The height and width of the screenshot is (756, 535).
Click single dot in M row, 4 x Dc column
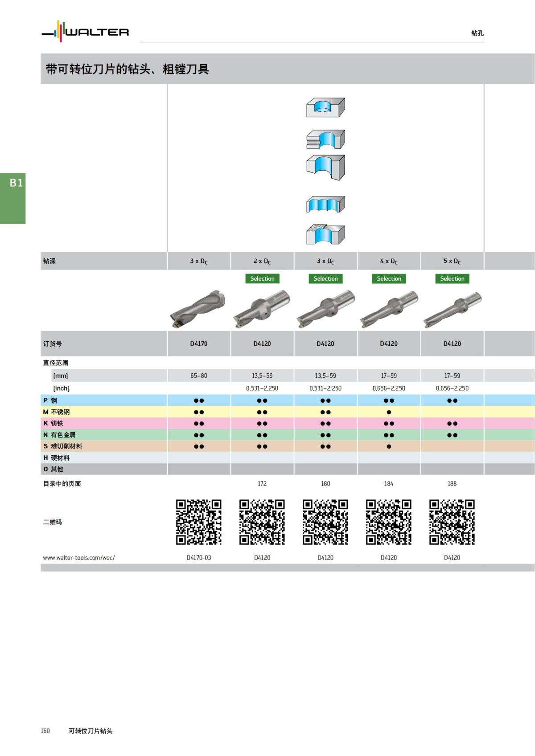point(389,412)
